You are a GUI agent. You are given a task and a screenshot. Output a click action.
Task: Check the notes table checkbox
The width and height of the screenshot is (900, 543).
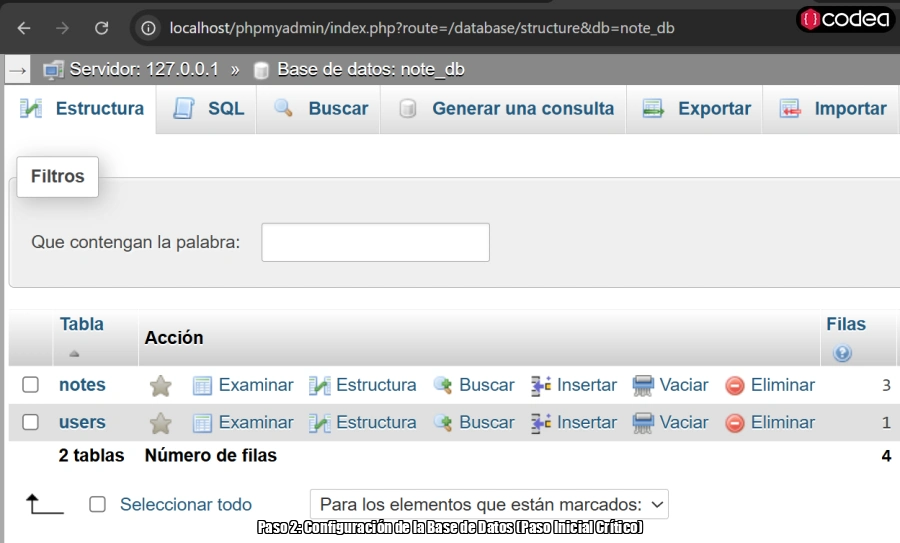tap(30, 385)
